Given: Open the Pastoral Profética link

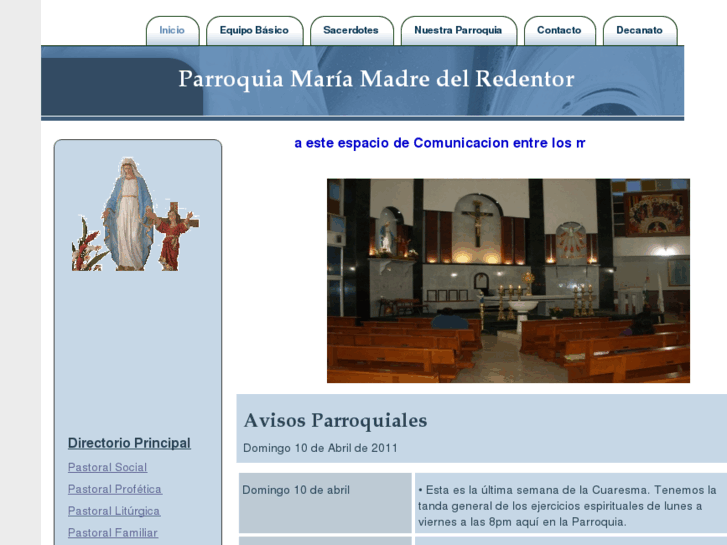Looking at the screenshot, I should pos(115,489).
